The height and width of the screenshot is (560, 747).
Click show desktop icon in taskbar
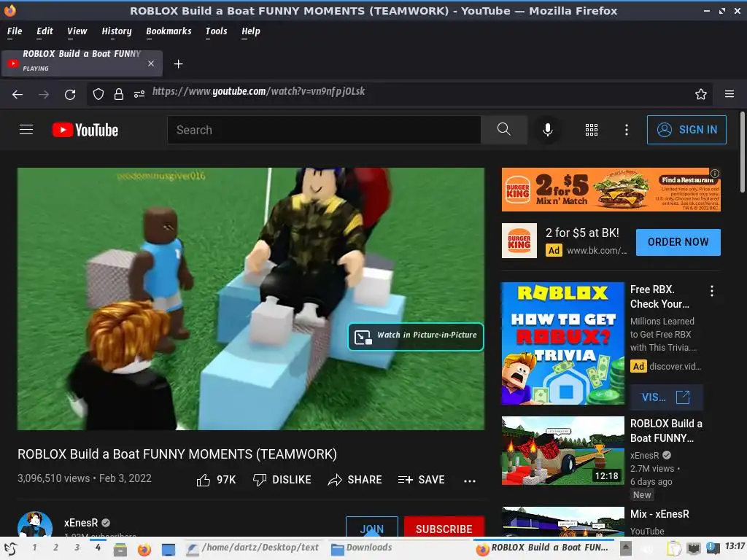point(169,550)
